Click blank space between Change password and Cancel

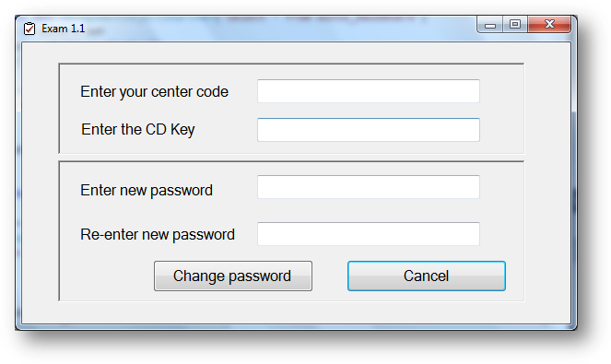click(x=330, y=276)
